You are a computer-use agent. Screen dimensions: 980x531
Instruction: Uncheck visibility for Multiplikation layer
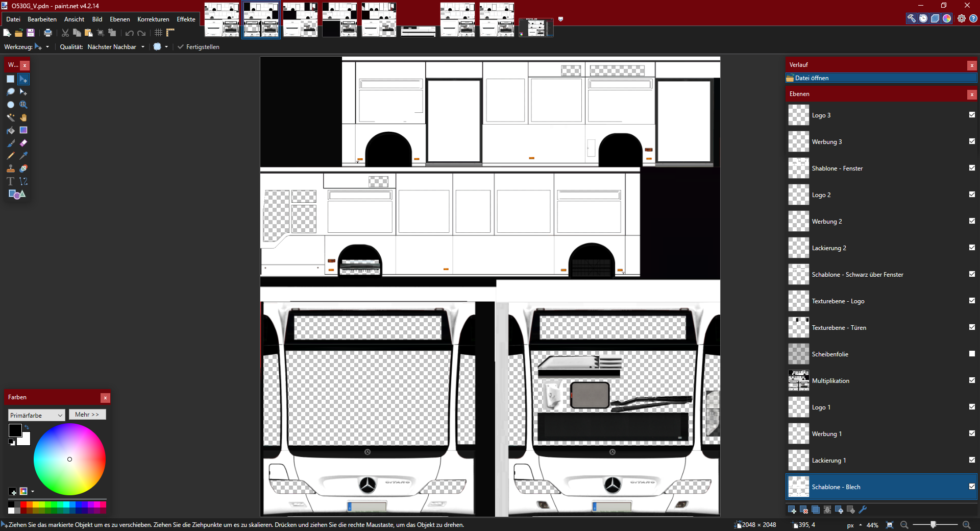click(972, 380)
